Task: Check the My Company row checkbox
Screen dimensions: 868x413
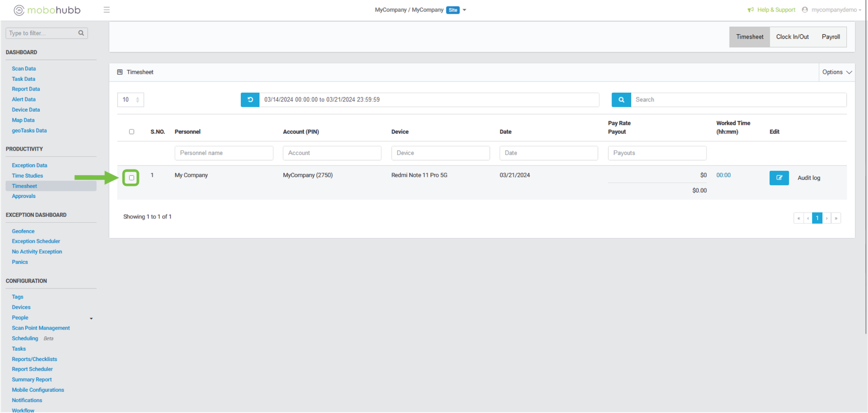Action: (x=131, y=178)
